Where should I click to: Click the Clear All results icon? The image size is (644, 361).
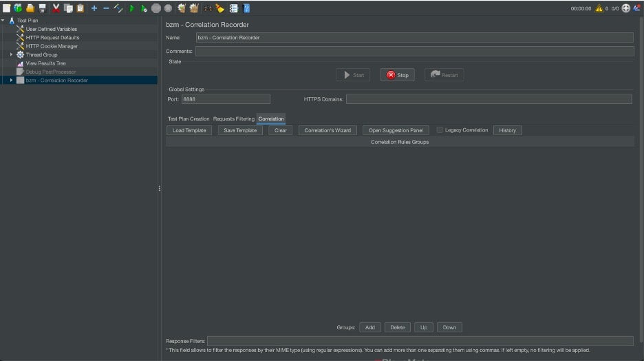point(194,8)
